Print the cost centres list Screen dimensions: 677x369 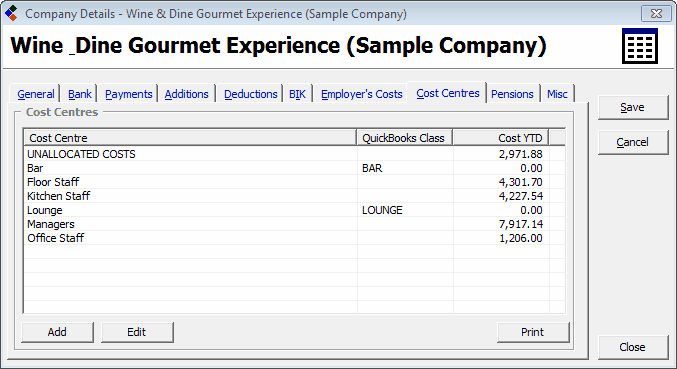tap(533, 332)
